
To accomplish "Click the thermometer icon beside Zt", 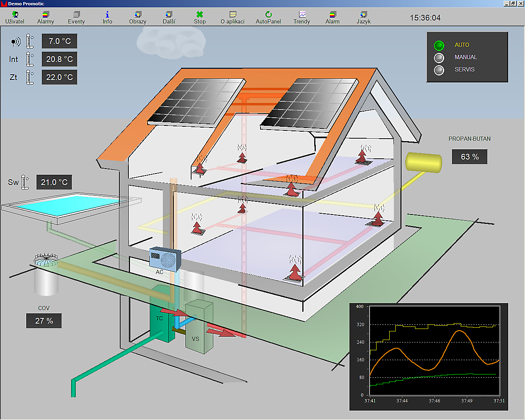I will [x=30, y=77].
